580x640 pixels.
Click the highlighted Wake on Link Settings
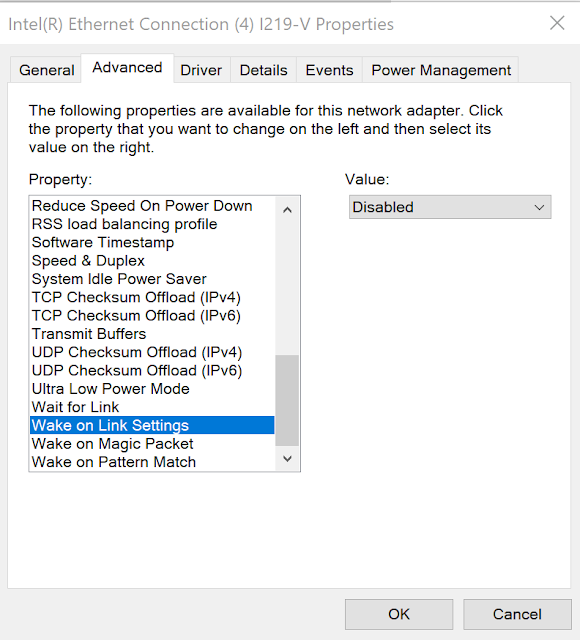coord(152,425)
